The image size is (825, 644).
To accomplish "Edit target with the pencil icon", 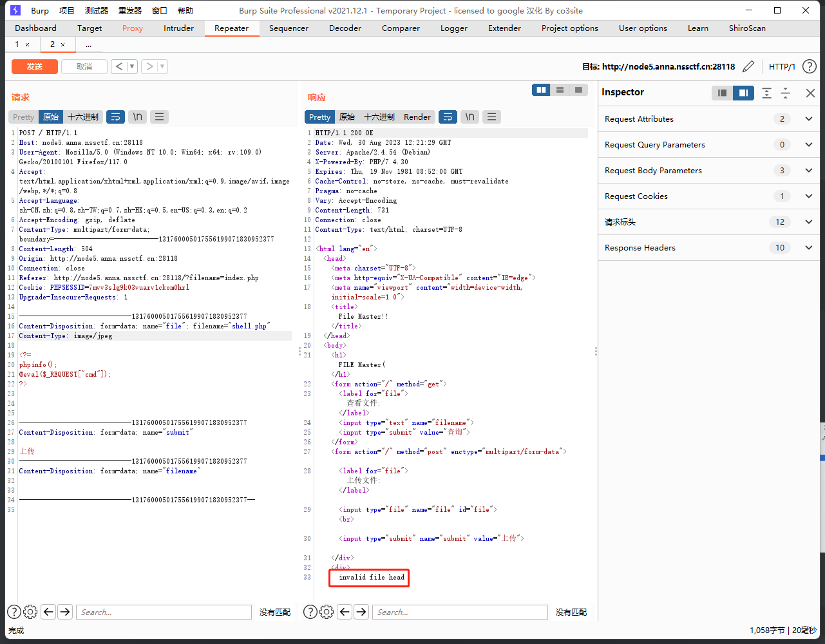I will [748, 66].
